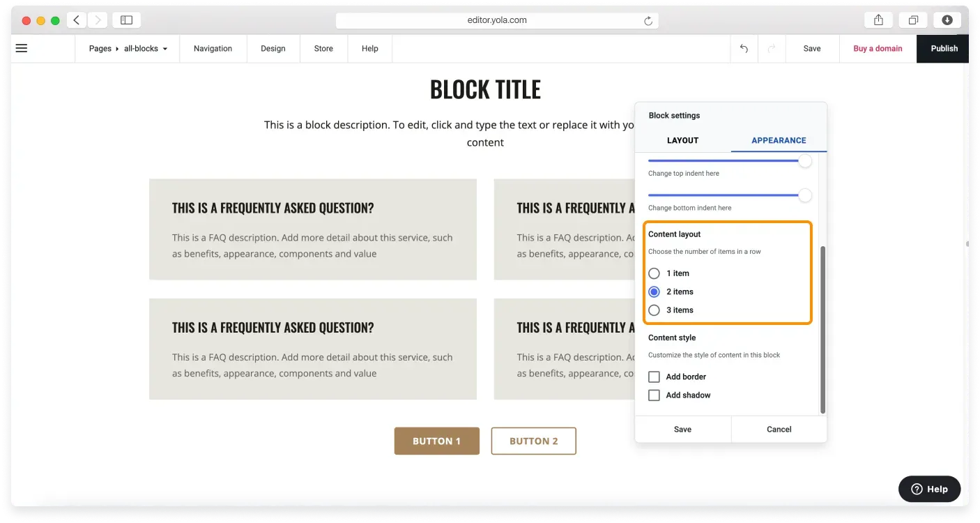Toggle the Safari sidebar icon
The image size is (980, 523).
point(126,20)
